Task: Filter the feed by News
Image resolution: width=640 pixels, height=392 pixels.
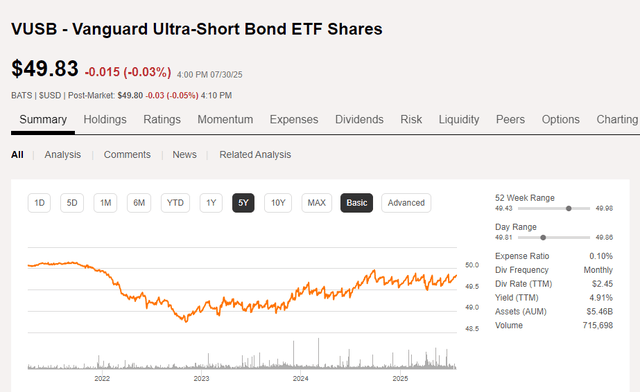Action: (x=184, y=155)
